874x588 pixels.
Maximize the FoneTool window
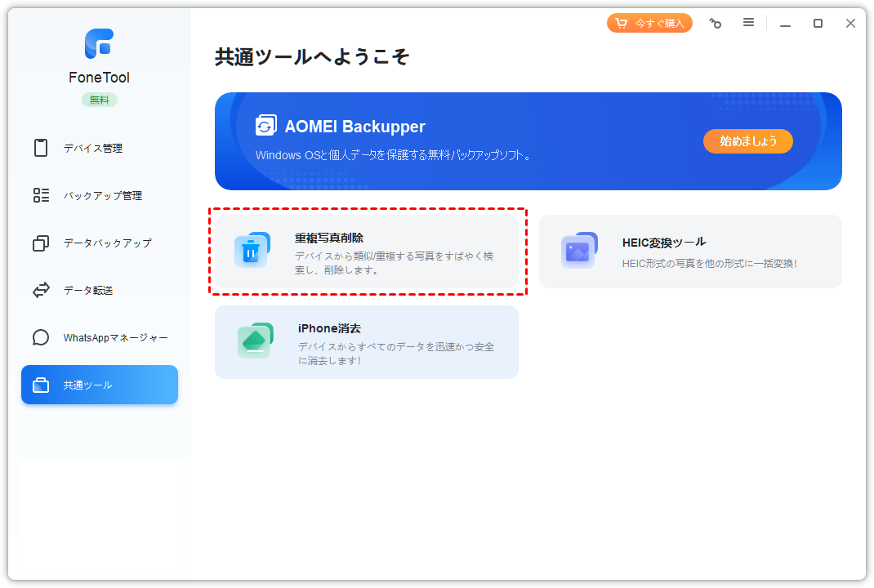coord(818,24)
